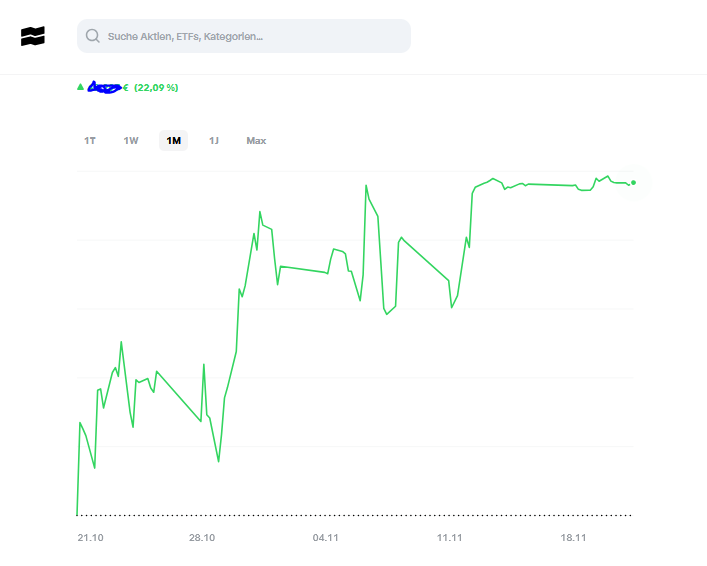Image resolution: width=707 pixels, height=566 pixels.
Task: Click the 04.11 date on the axis
Action: coord(326,538)
